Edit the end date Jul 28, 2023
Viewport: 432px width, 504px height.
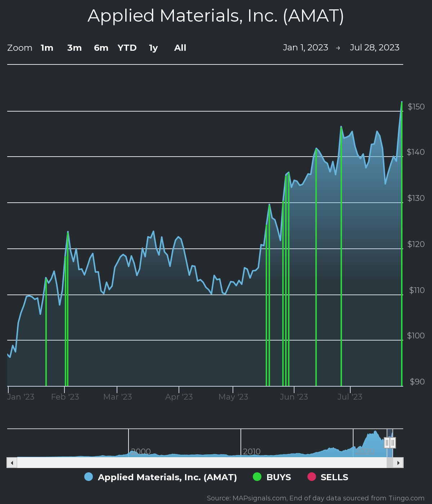[375, 48]
